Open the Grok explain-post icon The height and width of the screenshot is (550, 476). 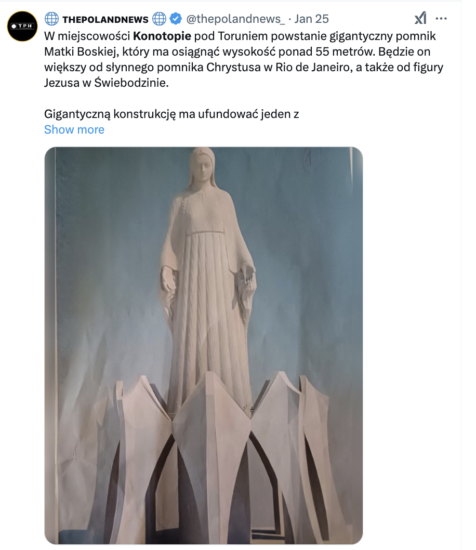(420, 18)
